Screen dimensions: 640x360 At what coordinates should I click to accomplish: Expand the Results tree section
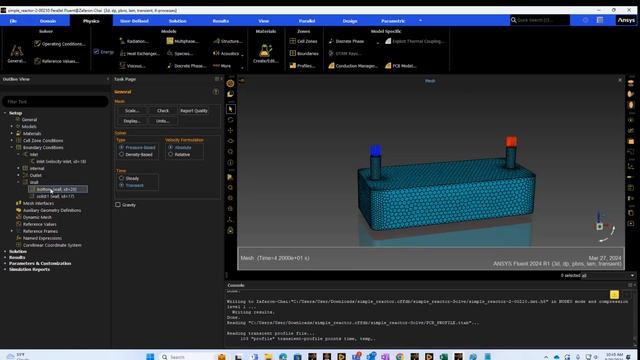click(5, 258)
